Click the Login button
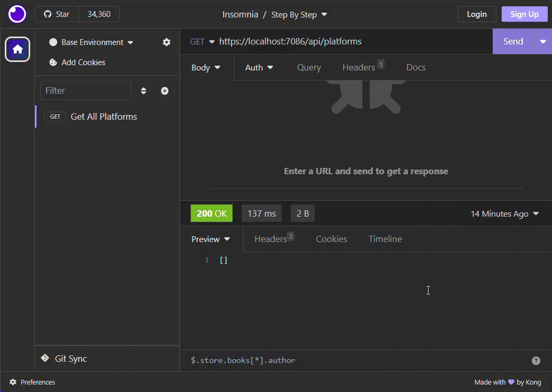This screenshot has height=392, width=552. coord(477,14)
